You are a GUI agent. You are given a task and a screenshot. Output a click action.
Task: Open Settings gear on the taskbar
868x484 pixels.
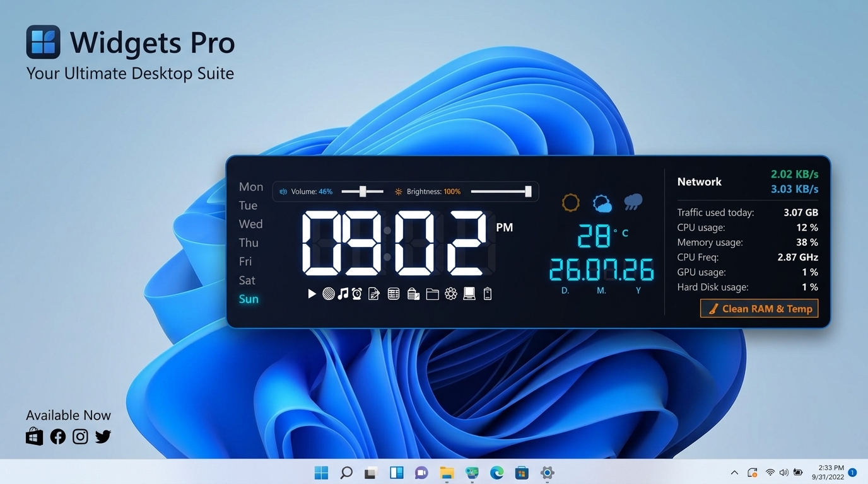548,473
